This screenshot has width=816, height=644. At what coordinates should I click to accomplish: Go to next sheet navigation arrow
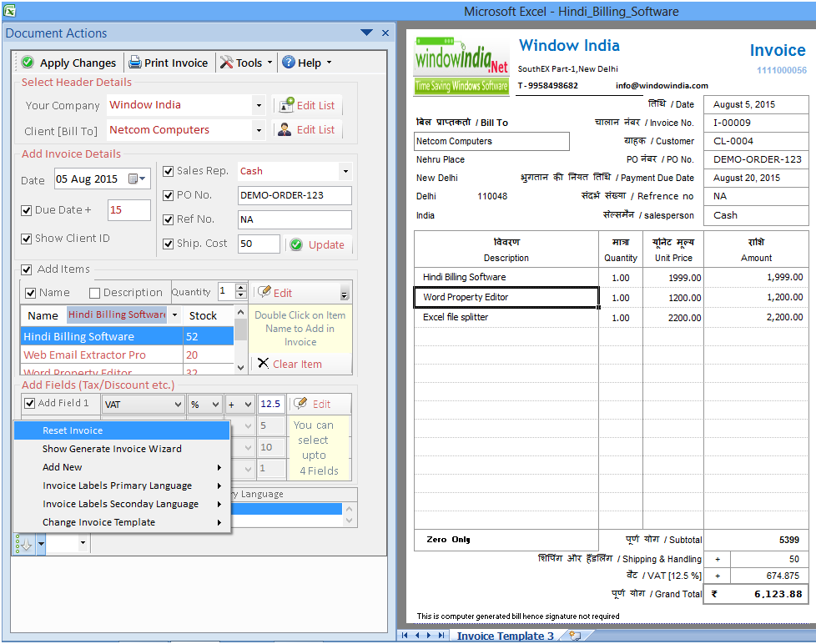pyautogui.click(x=429, y=635)
